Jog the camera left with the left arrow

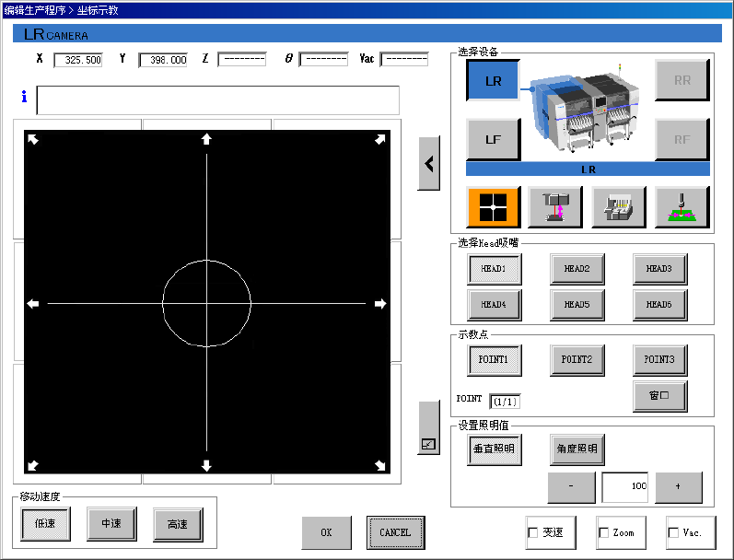[33, 304]
